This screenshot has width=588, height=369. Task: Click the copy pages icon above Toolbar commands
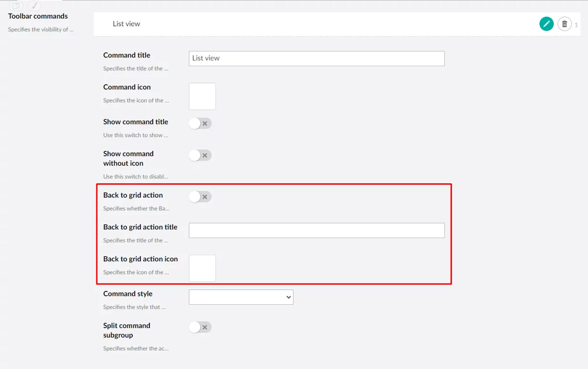(16, 6)
